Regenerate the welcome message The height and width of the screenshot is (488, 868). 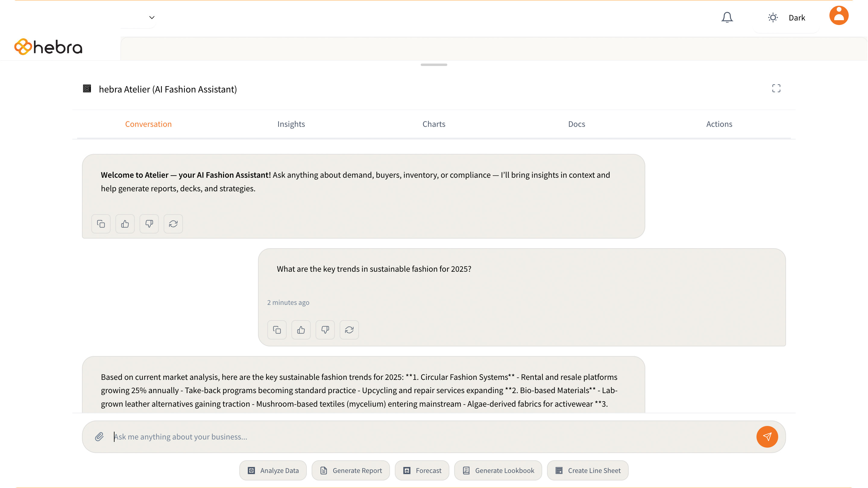tap(173, 224)
